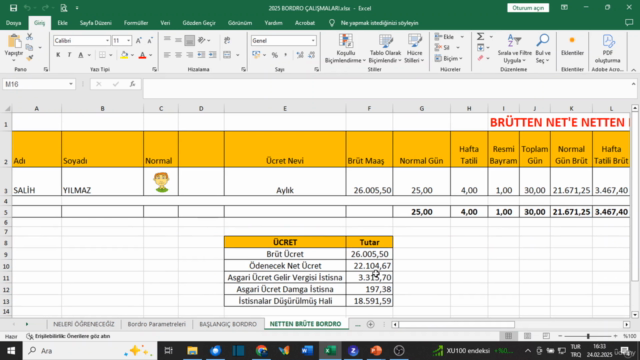Click Oturum açın sign-in button
The height and width of the screenshot is (360, 640).
[x=528, y=8]
